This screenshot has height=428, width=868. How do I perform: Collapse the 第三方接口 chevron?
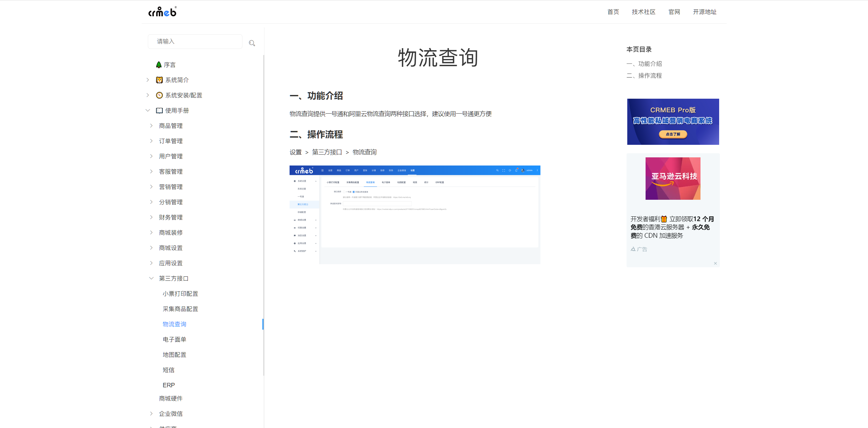point(152,278)
